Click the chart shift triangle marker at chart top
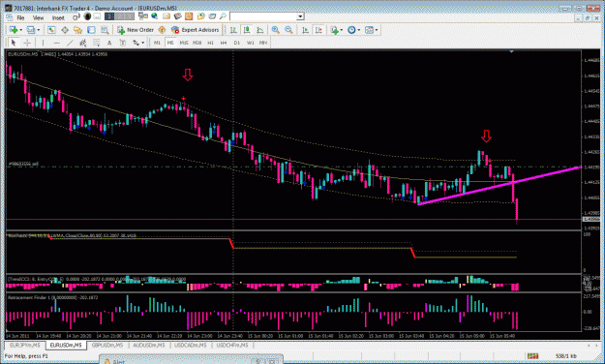Screen dimensions: 605x364 click(512, 51)
